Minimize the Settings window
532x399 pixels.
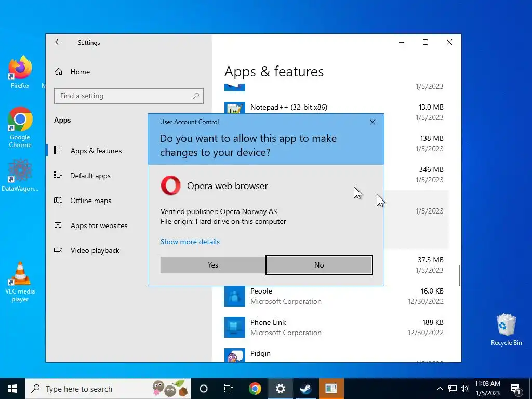tap(402, 42)
